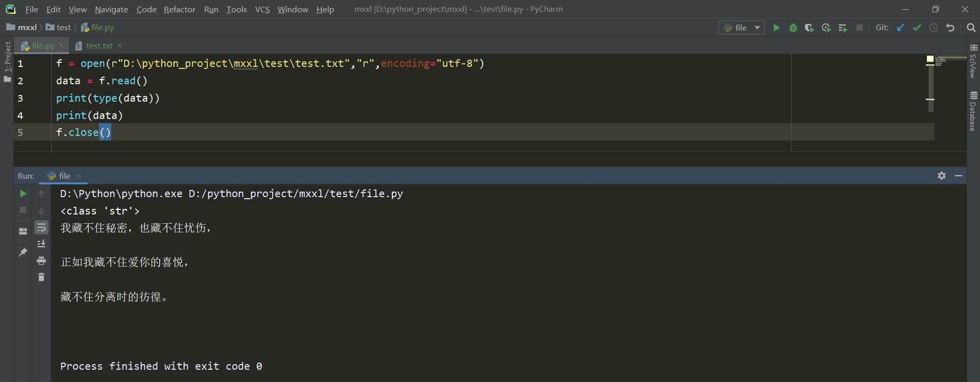980x382 pixels.
Task: Close the file tab in Run panel
Action: pos(78,176)
